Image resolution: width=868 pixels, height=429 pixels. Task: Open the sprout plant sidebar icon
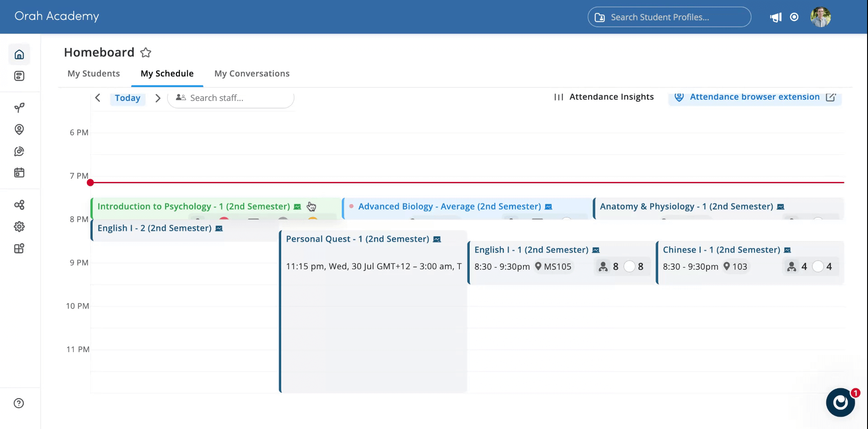pyautogui.click(x=19, y=108)
